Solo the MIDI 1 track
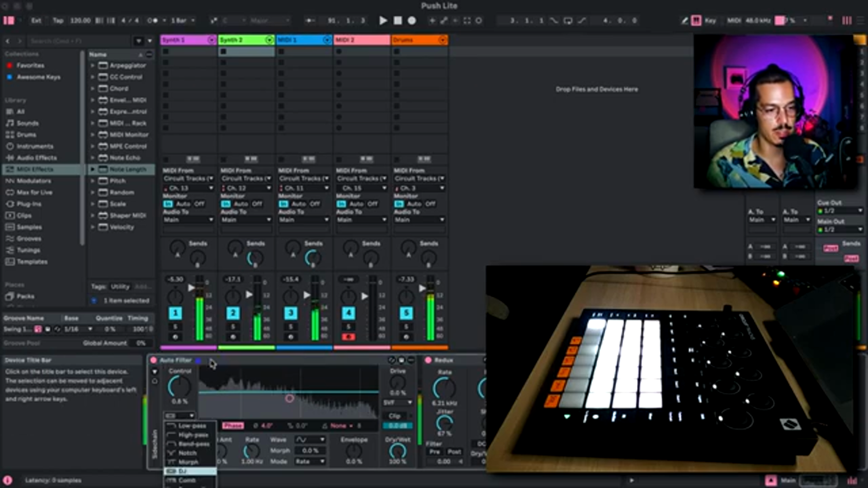868x488 pixels. pyautogui.click(x=290, y=326)
